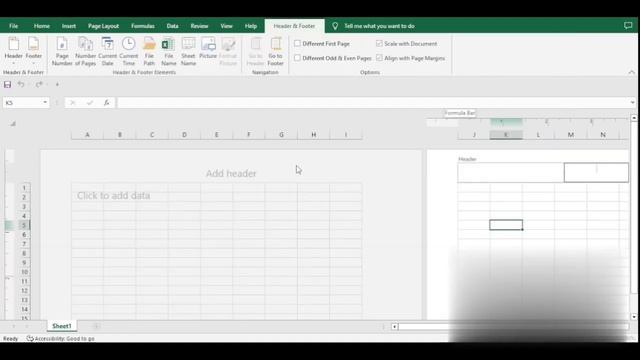Insert Current Date element
The width and height of the screenshot is (640, 360).
[x=107, y=51]
